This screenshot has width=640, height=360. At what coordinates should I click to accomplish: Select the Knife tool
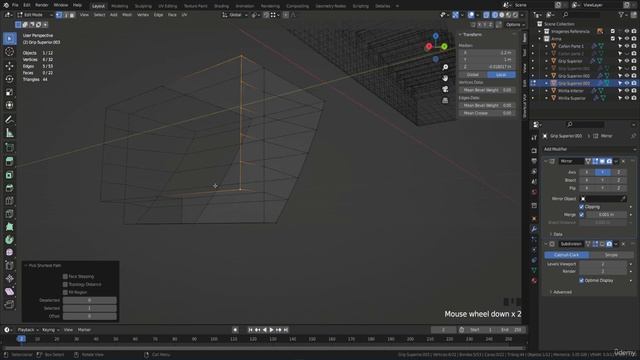pos(9,214)
